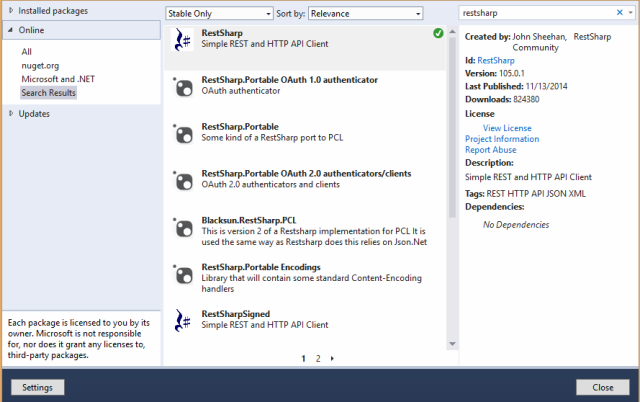The height and width of the screenshot is (402, 640).
Task: Expand the Installed packages section
Action: [11, 10]
